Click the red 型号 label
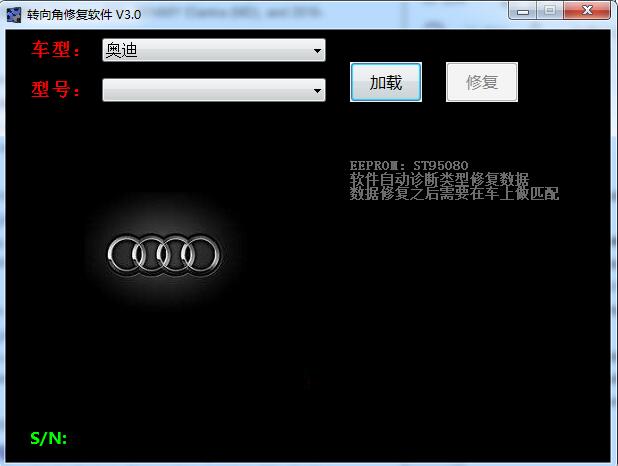618x466 pixels. pos(56,89)
